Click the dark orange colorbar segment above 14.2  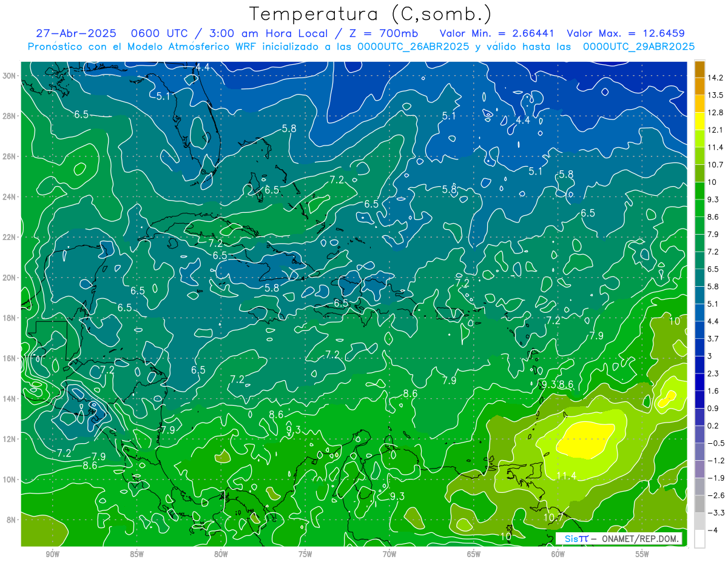tap(699, 69)
